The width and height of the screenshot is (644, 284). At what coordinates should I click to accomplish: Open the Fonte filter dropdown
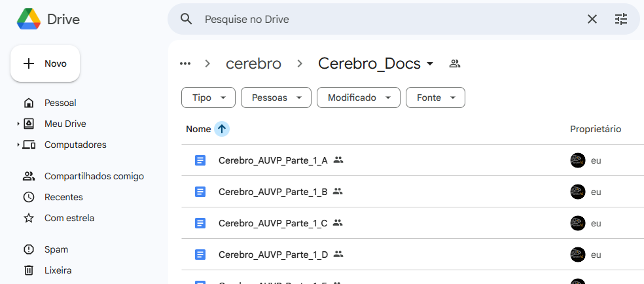(x=435, y=98)
